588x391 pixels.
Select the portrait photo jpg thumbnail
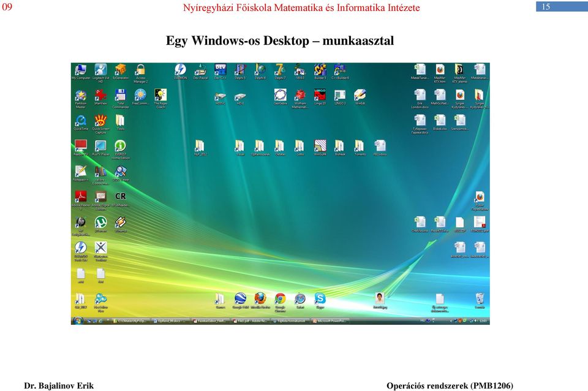coord(380,301)
